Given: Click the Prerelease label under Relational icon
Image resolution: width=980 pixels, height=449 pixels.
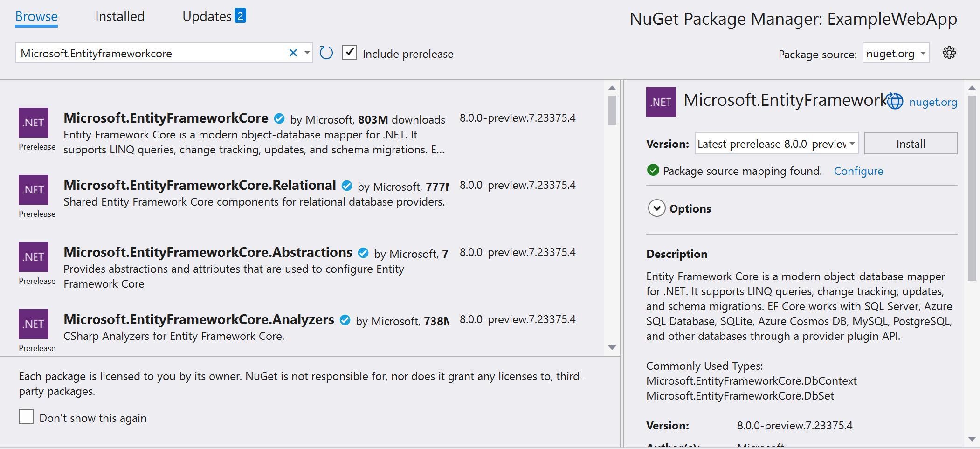Looking at the screenshot, I should (37, 214).
